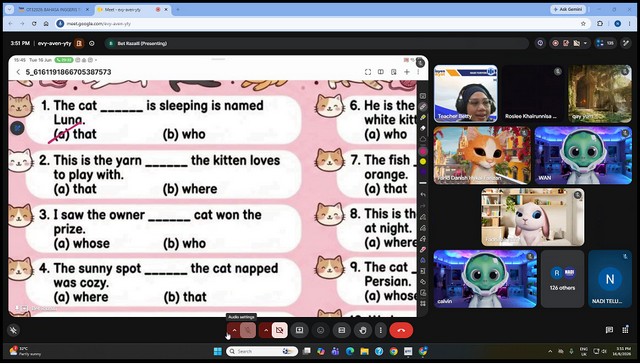Toggle the camera off button
Screen dimensions: 640x364
tap(280, 330)
